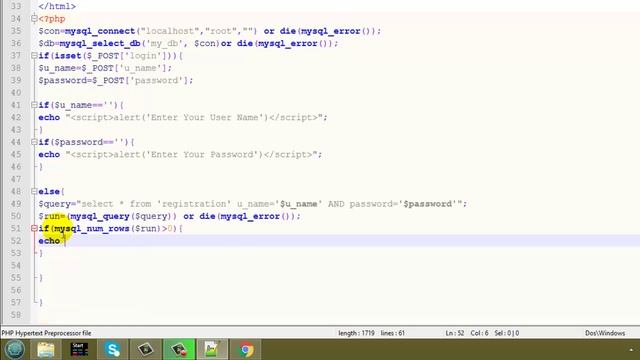Click the mysql_num_rows function name
Screen dimensions: 640x360
pos(92,229)
